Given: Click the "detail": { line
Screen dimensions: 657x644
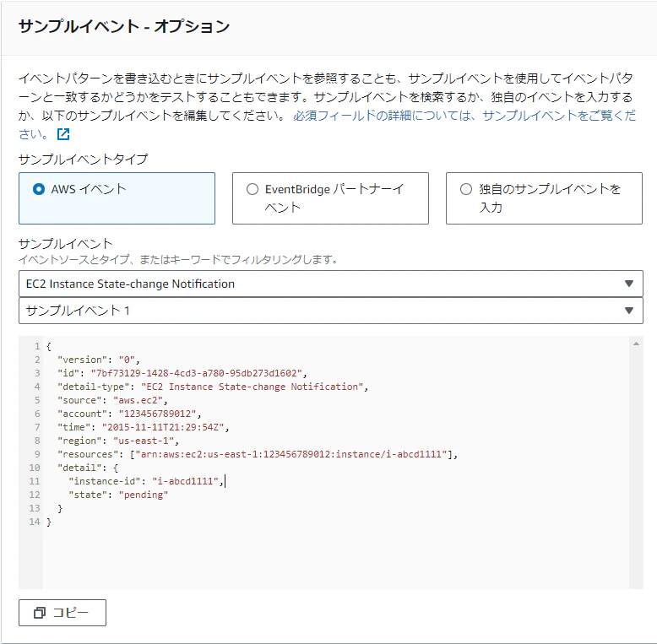Looking at the screenshot, I should click(88, 468).
